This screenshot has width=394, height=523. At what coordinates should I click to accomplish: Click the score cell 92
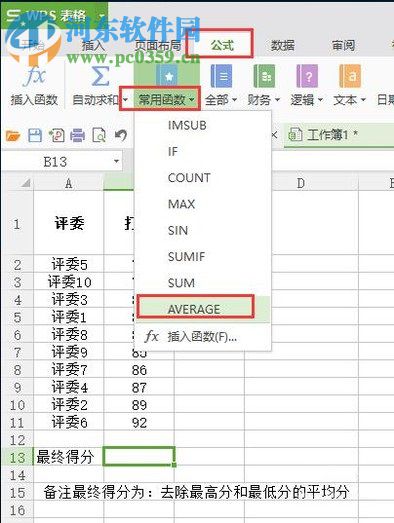pos(139,423)
